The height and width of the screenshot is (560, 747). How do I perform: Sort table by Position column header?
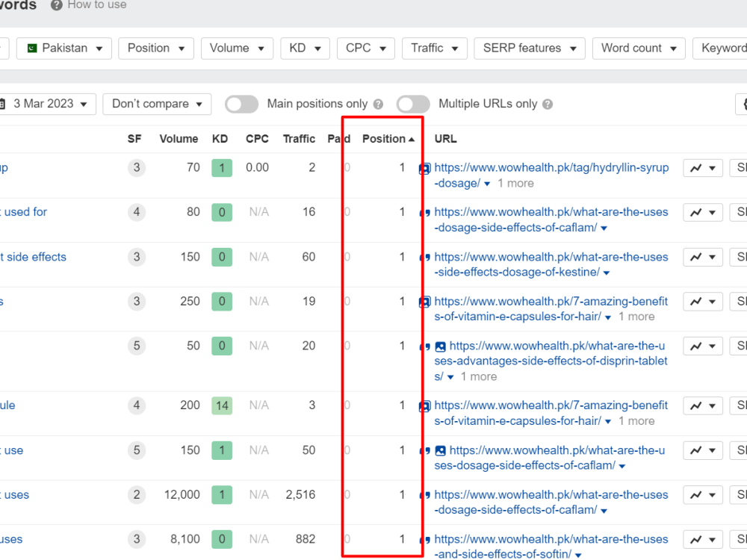[x=388, y=139]
